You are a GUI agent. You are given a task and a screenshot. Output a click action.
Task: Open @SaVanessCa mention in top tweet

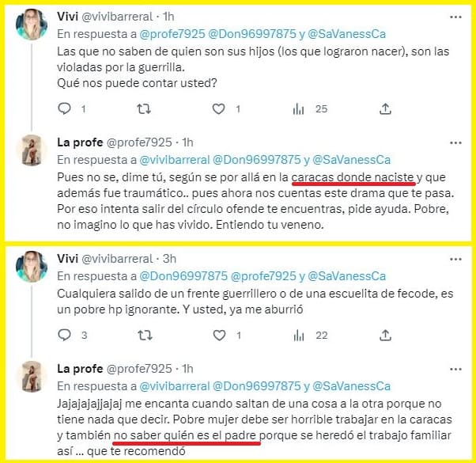coord(346,34)
